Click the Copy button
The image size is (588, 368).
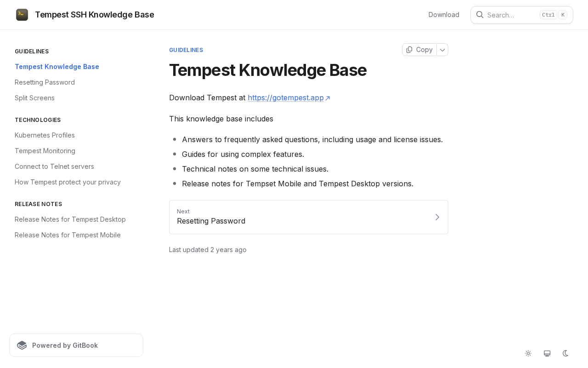click(419, 50)
